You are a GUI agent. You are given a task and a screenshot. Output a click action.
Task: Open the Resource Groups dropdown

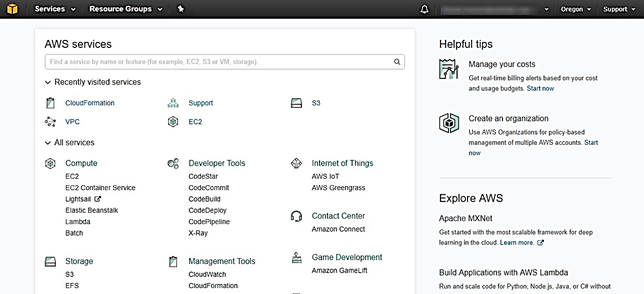pyautogui.click(x=126, y=9)
